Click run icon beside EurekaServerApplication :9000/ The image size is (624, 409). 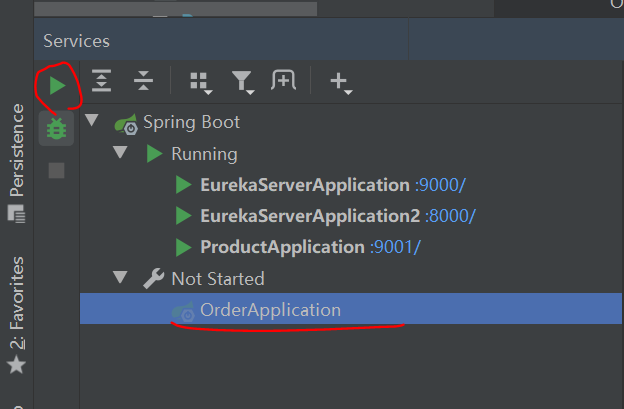[x=183, y=185]
